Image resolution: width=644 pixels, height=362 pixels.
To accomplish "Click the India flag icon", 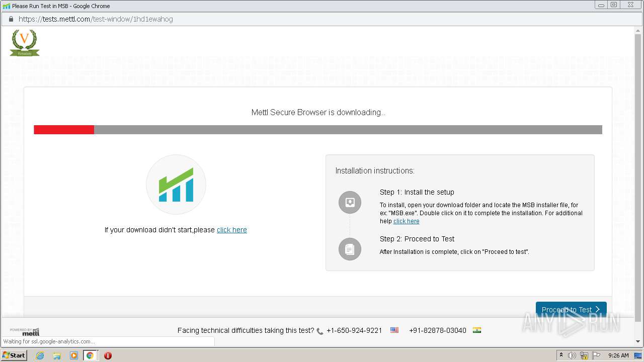I will [x=477, y=330].
